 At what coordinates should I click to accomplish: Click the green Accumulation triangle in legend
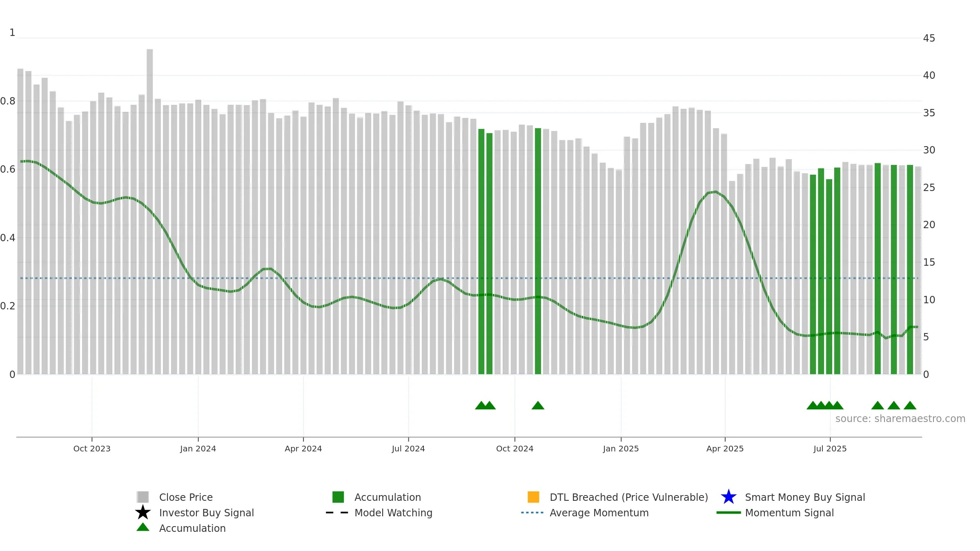143,527
